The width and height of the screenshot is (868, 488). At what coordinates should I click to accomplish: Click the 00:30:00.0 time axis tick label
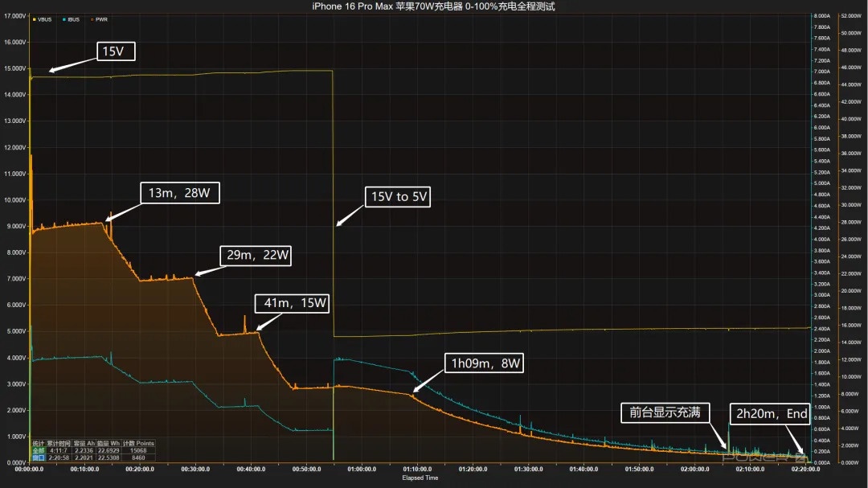(195, 470)
